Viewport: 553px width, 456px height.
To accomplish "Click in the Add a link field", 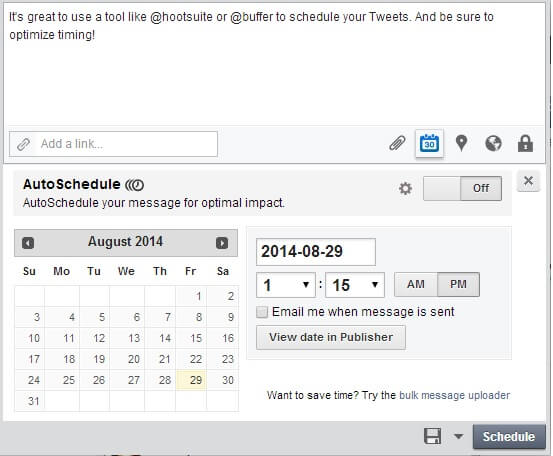I will coord(114,144).
